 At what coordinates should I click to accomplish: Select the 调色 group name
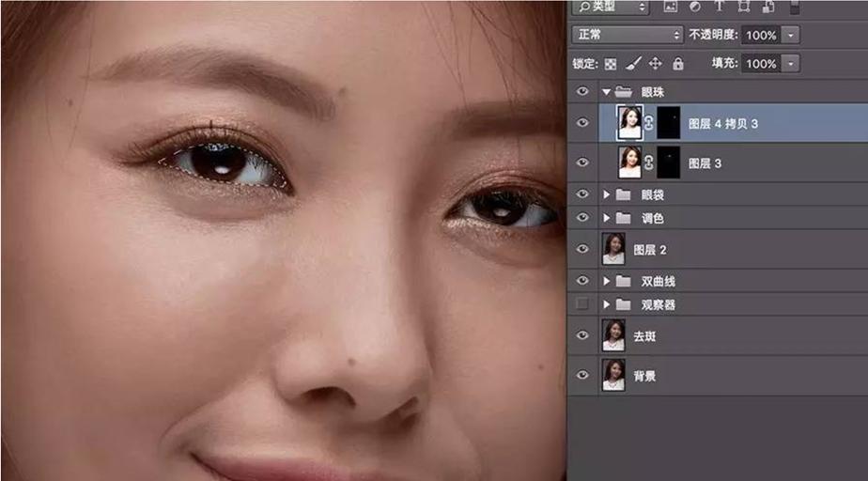pyautogui.click(x=653, y=219)
